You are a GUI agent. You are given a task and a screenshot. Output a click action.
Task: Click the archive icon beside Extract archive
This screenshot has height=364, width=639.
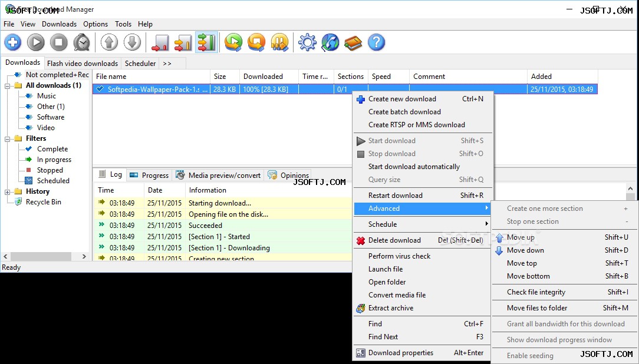pos(361,308)
